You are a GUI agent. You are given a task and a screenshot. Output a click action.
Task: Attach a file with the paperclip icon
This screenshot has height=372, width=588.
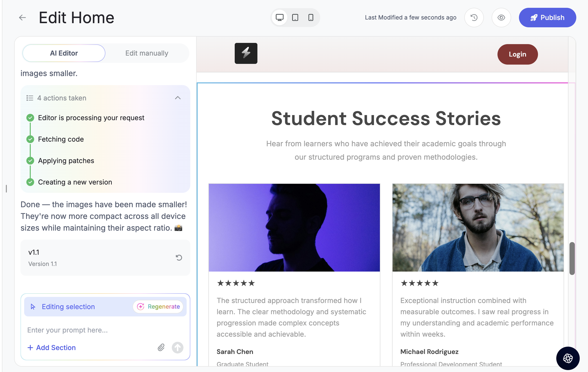pos(161,348)
